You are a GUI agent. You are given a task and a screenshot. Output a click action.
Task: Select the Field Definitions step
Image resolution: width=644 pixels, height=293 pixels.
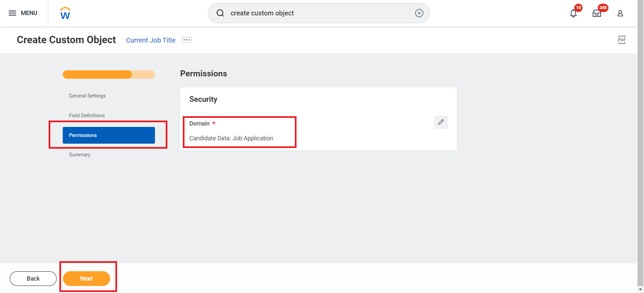(87, 115)
